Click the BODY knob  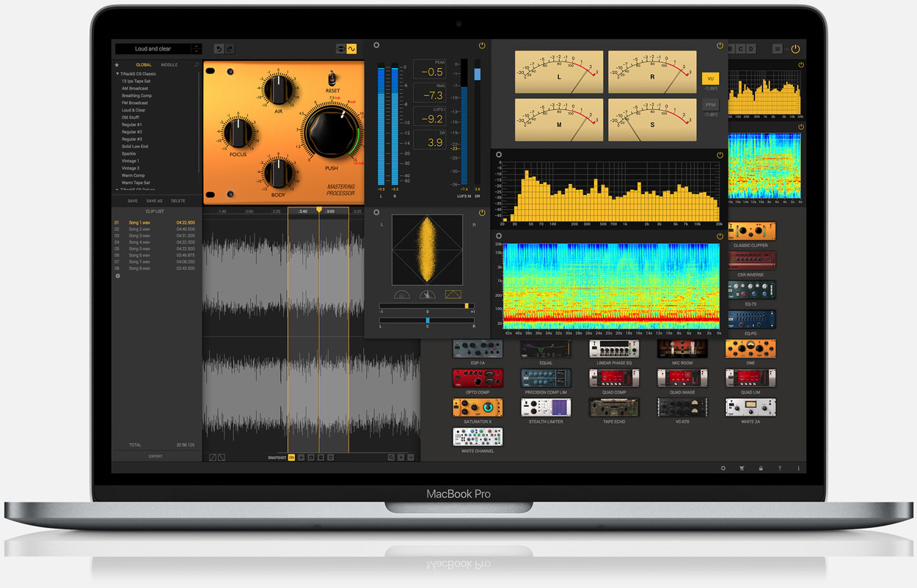(277, 173)
